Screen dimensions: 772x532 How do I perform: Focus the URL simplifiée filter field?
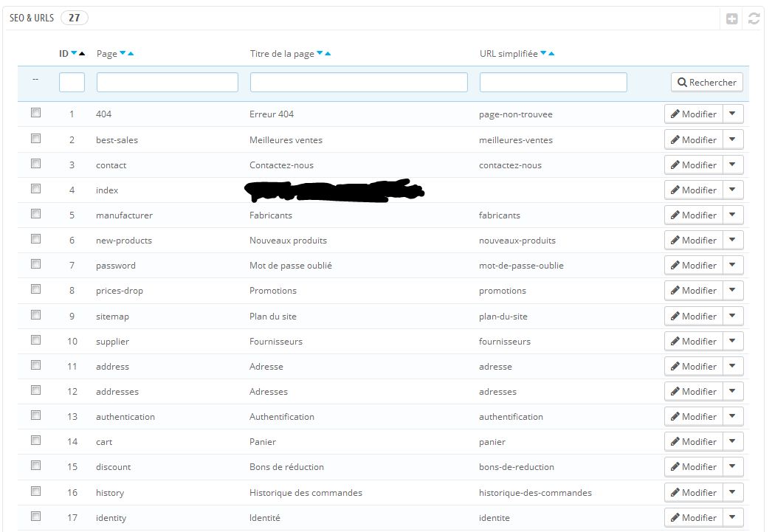click(554, 82)
